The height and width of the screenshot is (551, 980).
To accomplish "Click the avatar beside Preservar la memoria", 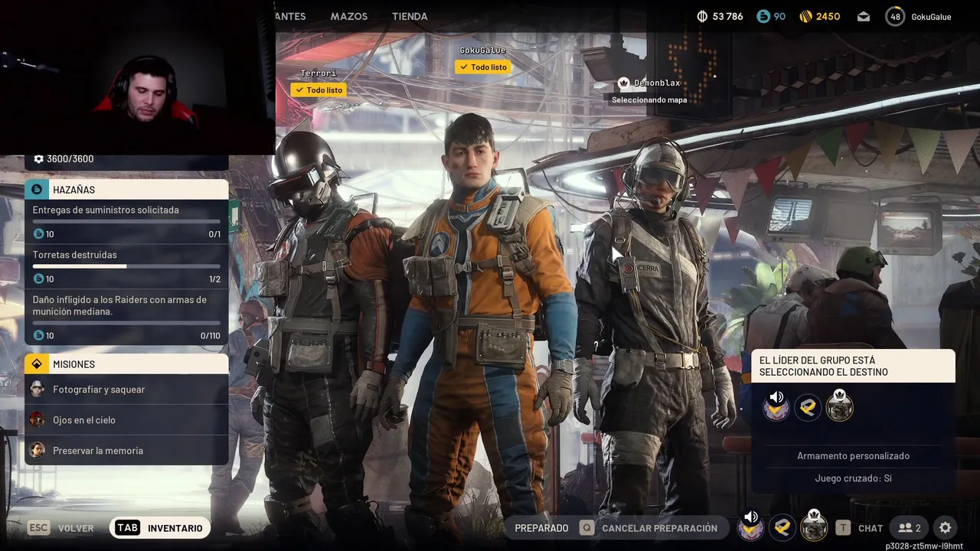I will pyautogui.click(x=37, y=451).
